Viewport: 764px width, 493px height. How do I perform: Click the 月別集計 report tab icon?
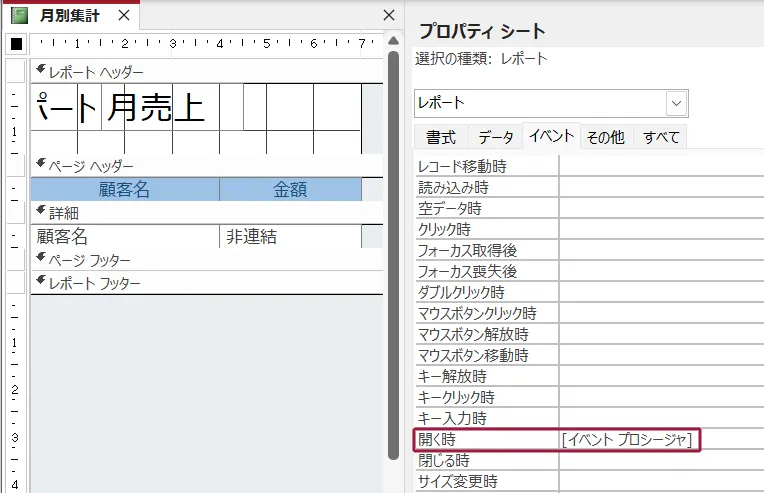(x=20, y=16)
